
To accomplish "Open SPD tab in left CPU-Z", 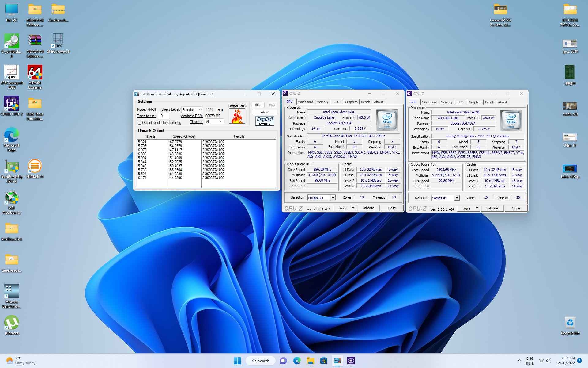I will (336, 102).
